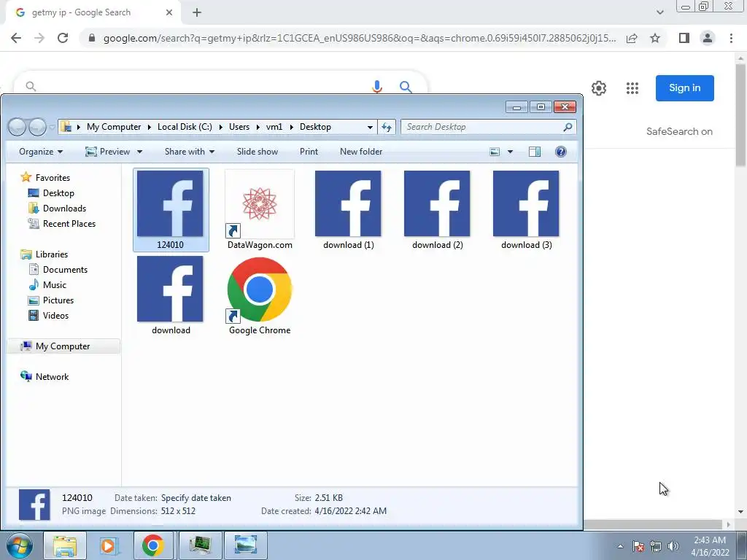
Task: Go back in the Explorer window
Action: pyautogui.click(x=18, y=127)
